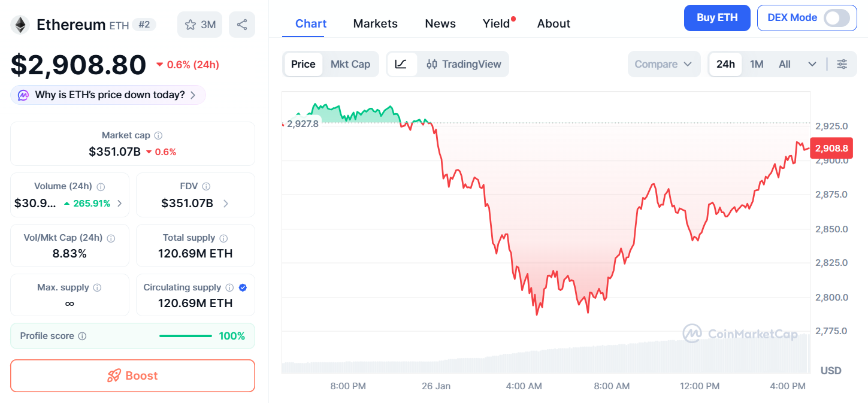The height and width of the screenshot is (403, 868).
Task: Open "Why is ETH's price down today?"
Action: pos(108,95)
